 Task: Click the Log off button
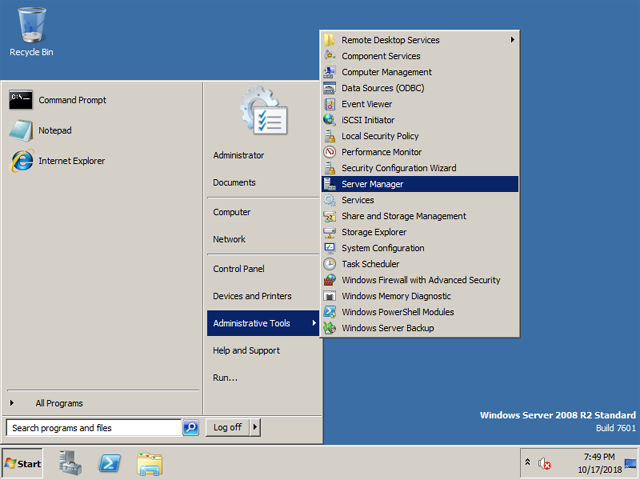(227, 427)
